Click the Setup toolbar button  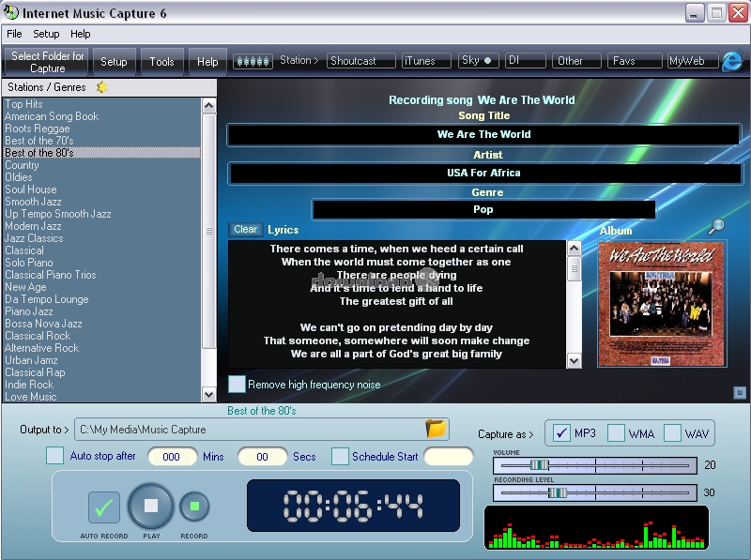[x=114, y=62]
